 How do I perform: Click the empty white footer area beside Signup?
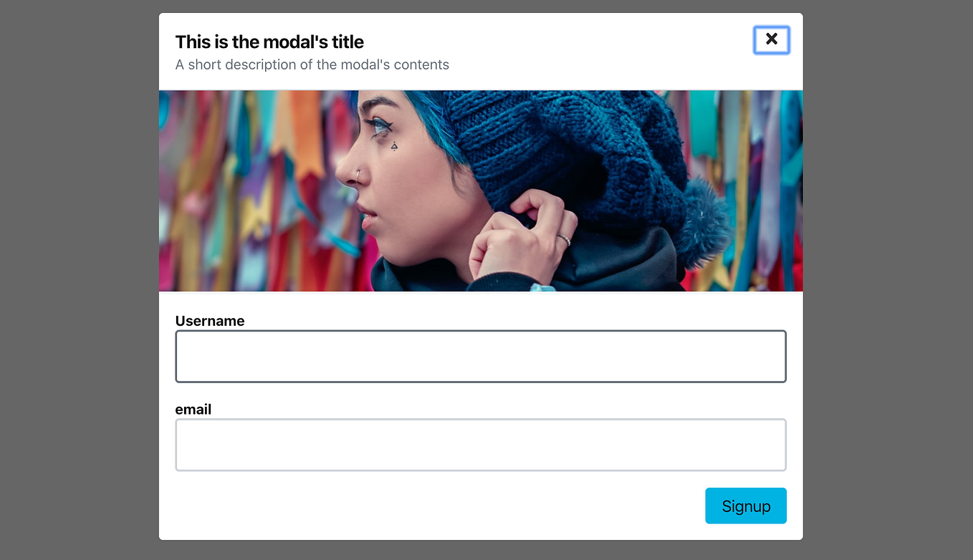(437, 506)
